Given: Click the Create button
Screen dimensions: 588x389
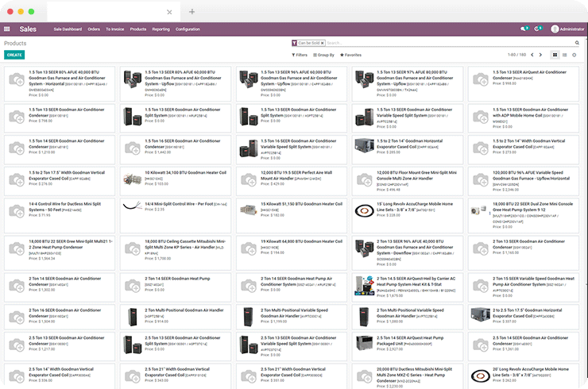Looking at the screenshot, I should tap(14, 55).
